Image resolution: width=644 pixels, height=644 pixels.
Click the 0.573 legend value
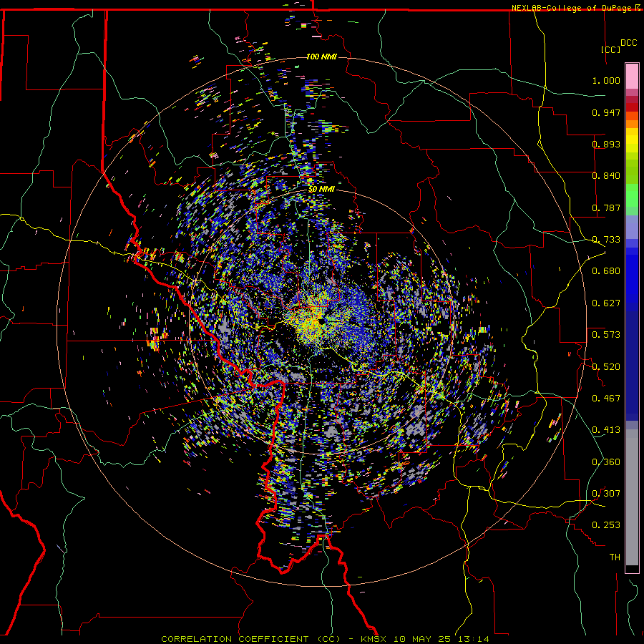click(x=606, y=335)
